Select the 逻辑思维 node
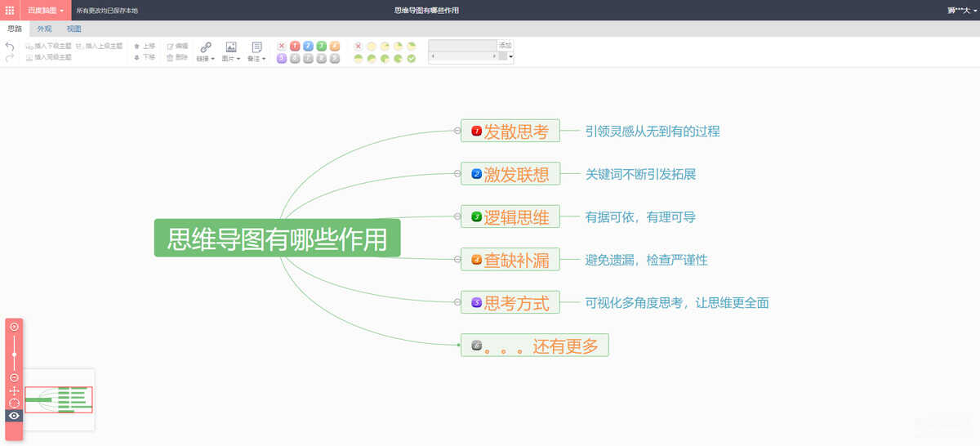This screenshot has height=446, width=980. tap(510, 216)
